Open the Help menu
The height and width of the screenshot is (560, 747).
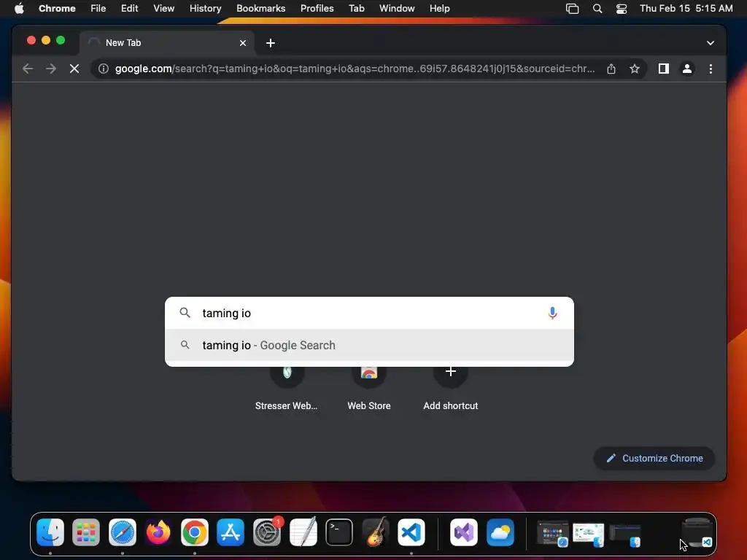tap(439, 8)
